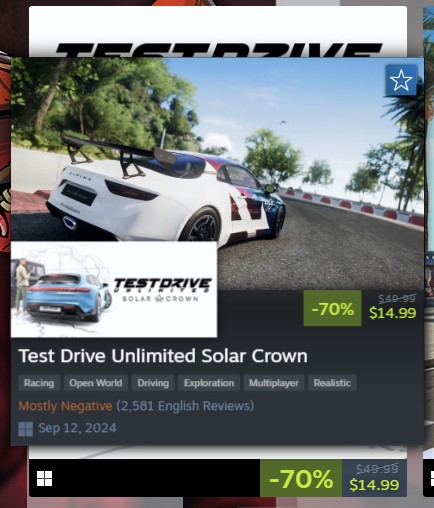Click the Sep 12, 2024 release date
This screenshot has height=508, width=434.
(77, 428)
